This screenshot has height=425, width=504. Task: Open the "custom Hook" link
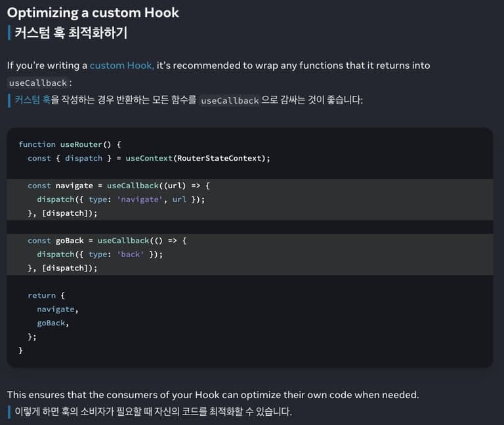(122, 66)
